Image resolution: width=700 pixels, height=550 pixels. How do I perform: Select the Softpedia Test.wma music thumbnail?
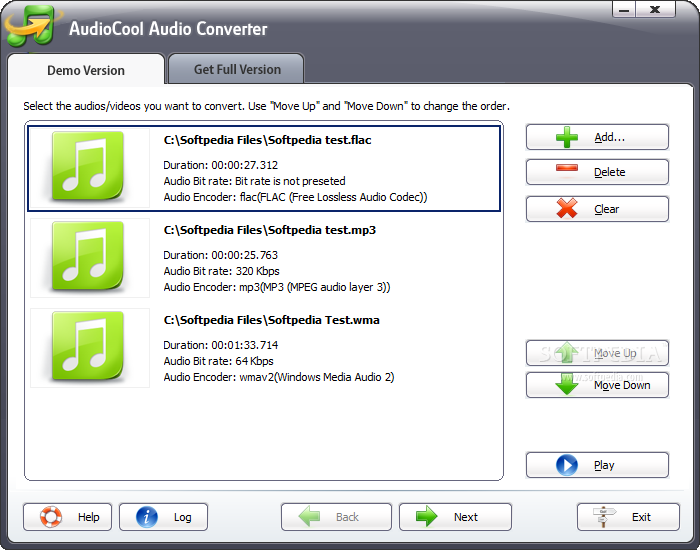[90, 348]
